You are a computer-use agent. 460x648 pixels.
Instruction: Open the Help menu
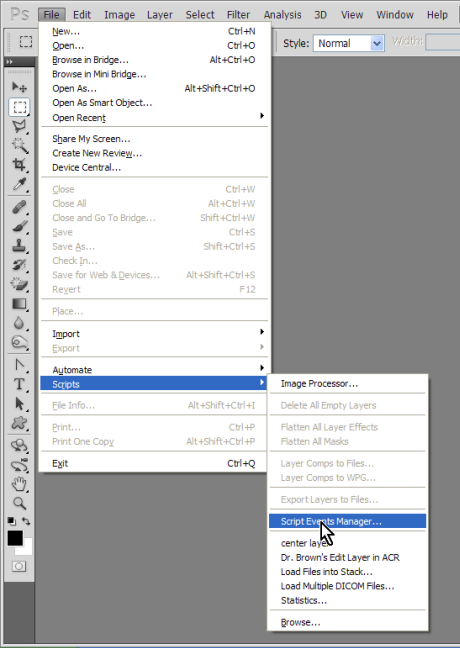point(437,15)
